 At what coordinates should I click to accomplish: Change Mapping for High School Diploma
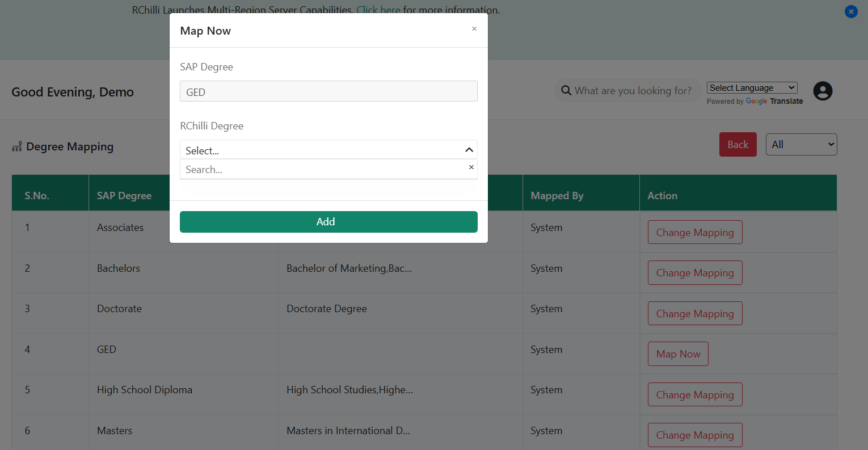pyautogui.click(x=695, y=395)
